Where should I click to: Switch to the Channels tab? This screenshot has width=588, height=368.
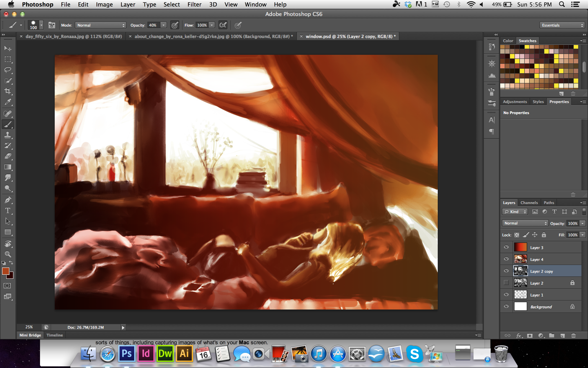529,202
